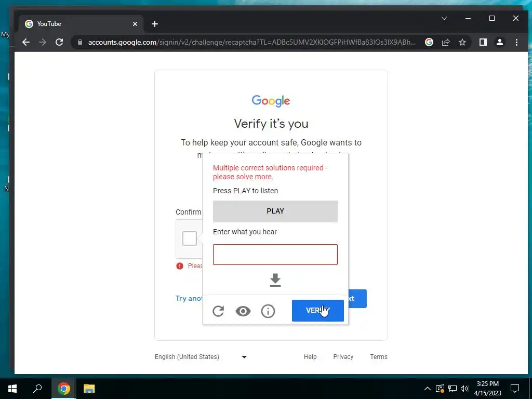Image resolution: width=532 pixels, height=399 pixels.
Task: Switch to visual challenge with eye icon
Action: [x=243, y=311]
